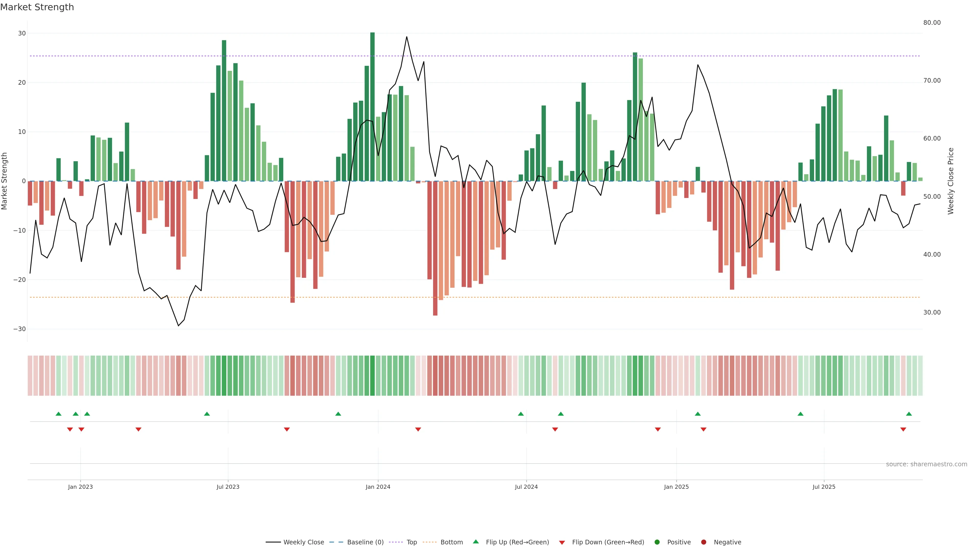The width and height of the screenshot is (980, 551).
Task: Click the Baseline (0) dashed legend icon
Action: click(x=336, y=542)
